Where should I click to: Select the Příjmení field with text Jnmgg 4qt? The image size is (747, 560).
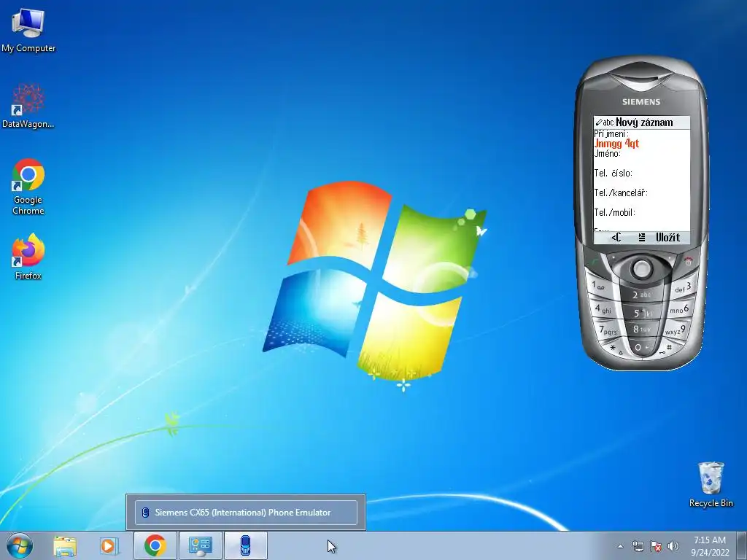(x=641, y=144)
